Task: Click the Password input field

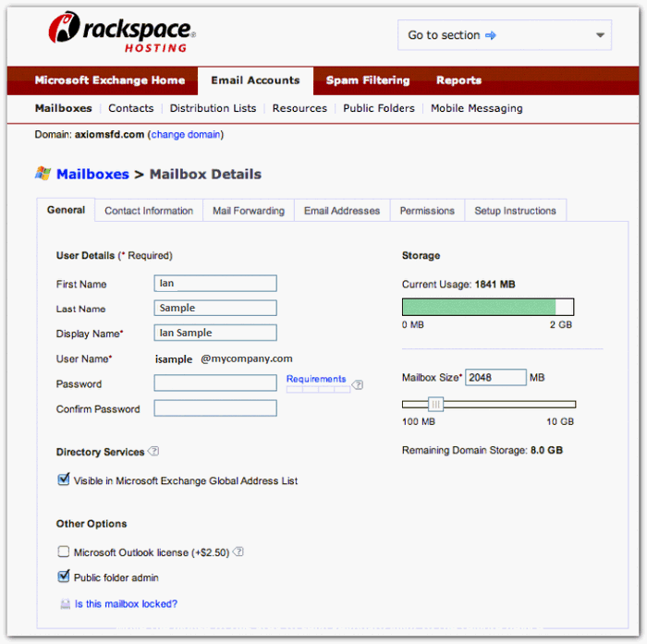Action: coord(215,383)
